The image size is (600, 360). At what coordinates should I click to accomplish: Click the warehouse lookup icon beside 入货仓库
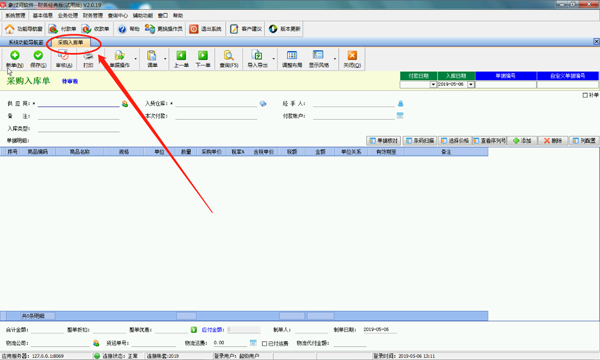[263, 104]
